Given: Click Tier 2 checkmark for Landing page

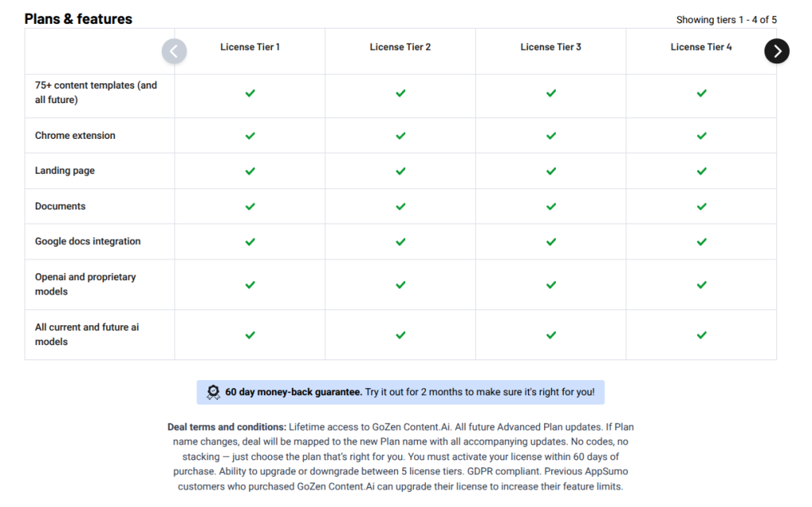Looking at the screenshot, I should 400,171.
